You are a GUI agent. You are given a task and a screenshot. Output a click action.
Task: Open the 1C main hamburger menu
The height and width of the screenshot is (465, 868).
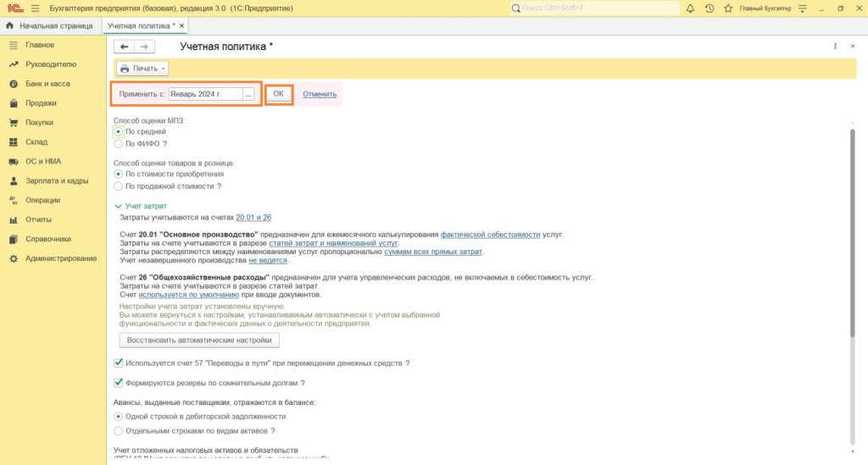coord(35,8)
